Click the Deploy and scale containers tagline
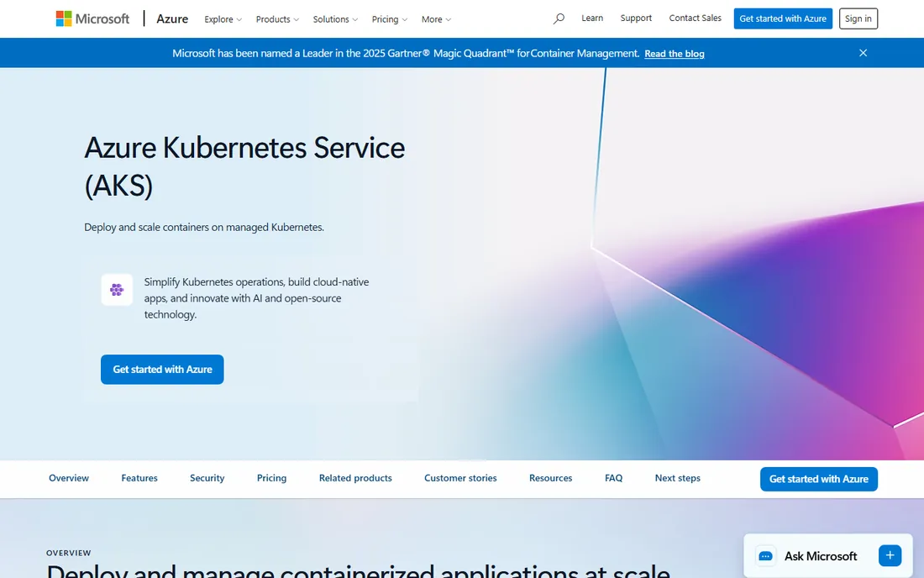Screen dimensions: 924x578 [x=204, y=227]
